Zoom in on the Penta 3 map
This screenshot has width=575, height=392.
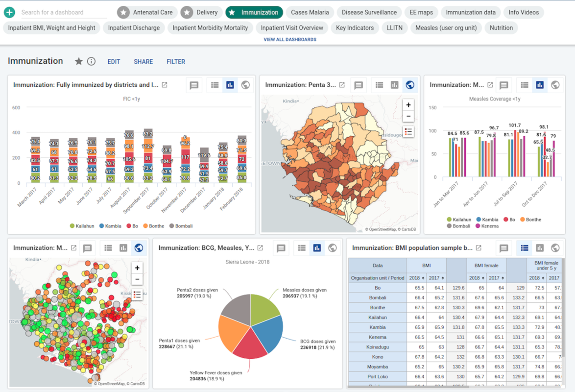click(x=408, y=104)
